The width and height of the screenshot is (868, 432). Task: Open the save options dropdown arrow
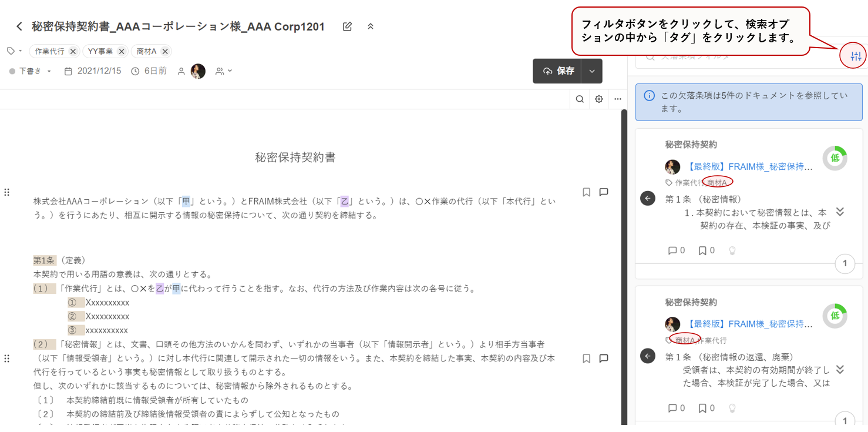(x=592, y=71)
